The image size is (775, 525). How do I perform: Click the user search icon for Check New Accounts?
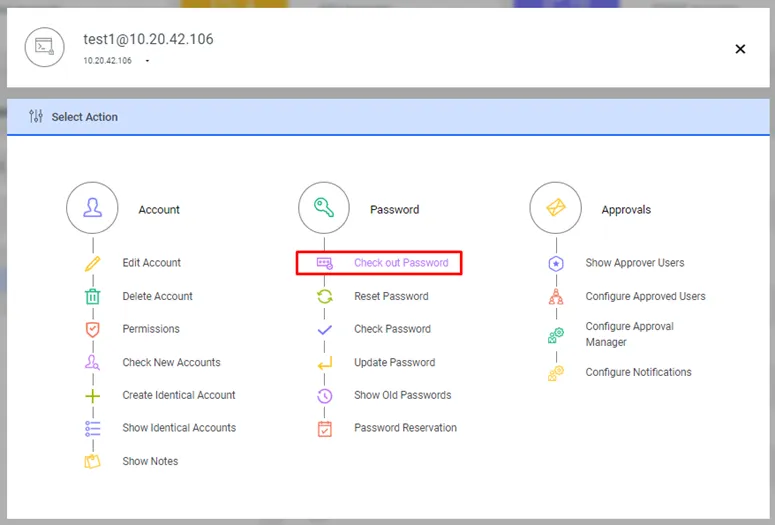coord(92,362)
